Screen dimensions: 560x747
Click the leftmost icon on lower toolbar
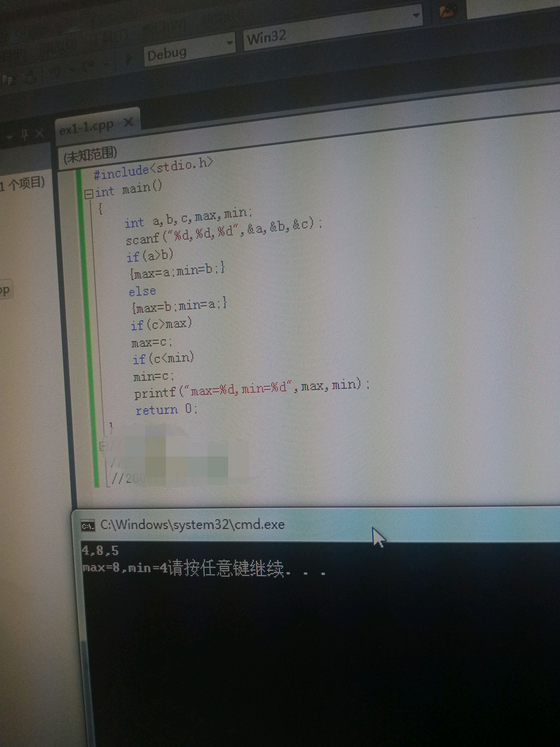(x=7, y=80)
